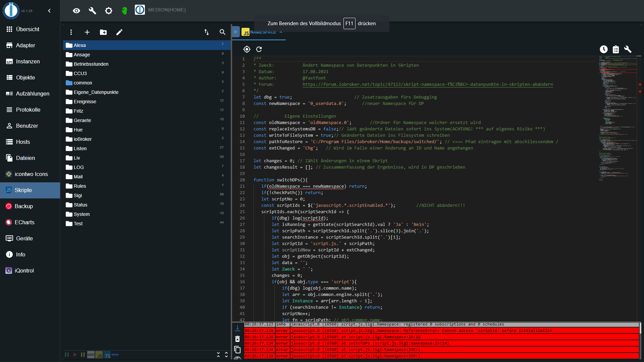Image resolution: width=644 pixels, height=362 pixels.
Task: Open iQontrol in the sidebar
Action: [x=30, y=270]
